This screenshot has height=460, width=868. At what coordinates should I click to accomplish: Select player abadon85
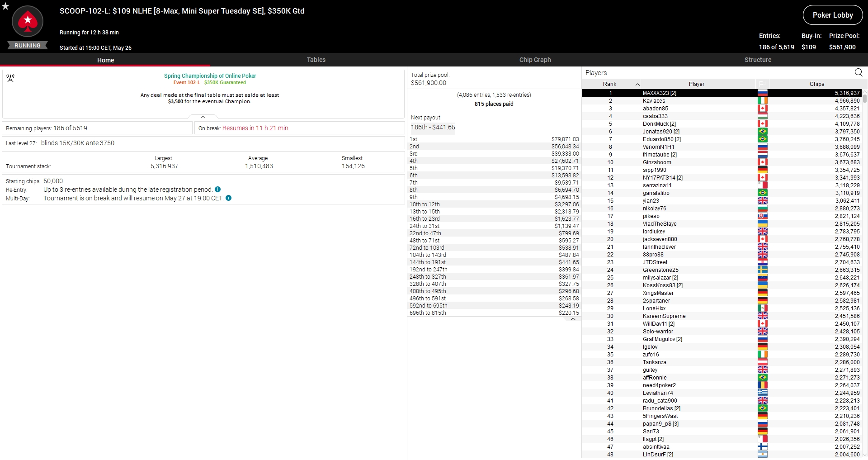coord(655,109)
